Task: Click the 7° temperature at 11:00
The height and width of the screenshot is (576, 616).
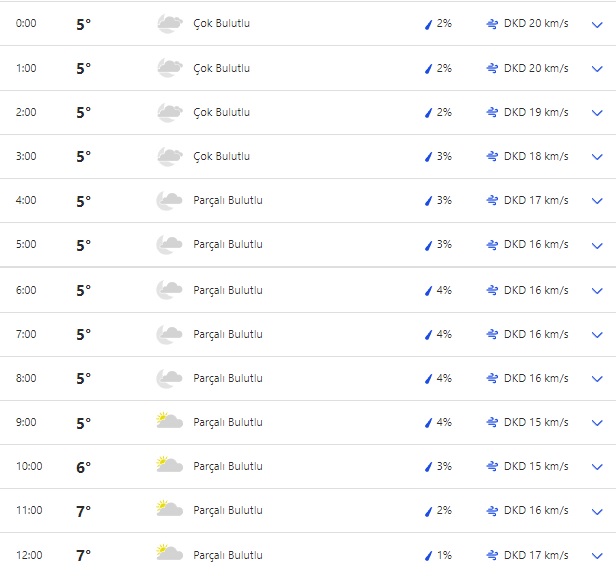Action: 83,511
